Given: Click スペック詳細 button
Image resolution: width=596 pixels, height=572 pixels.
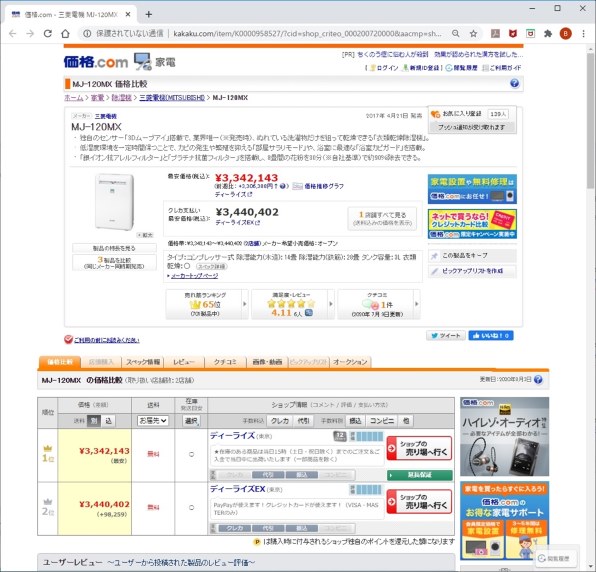Looking at the screenshot, I should (x=211, y=266).
